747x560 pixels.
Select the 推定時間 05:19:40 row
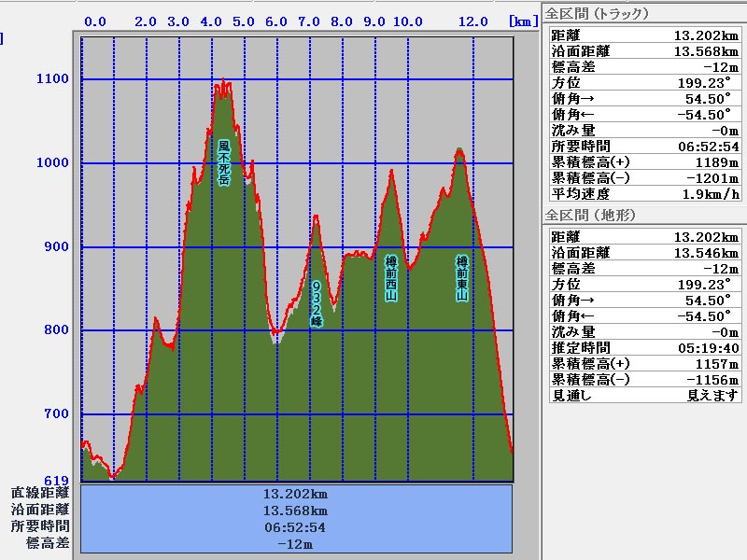click(x=642, y=348)
